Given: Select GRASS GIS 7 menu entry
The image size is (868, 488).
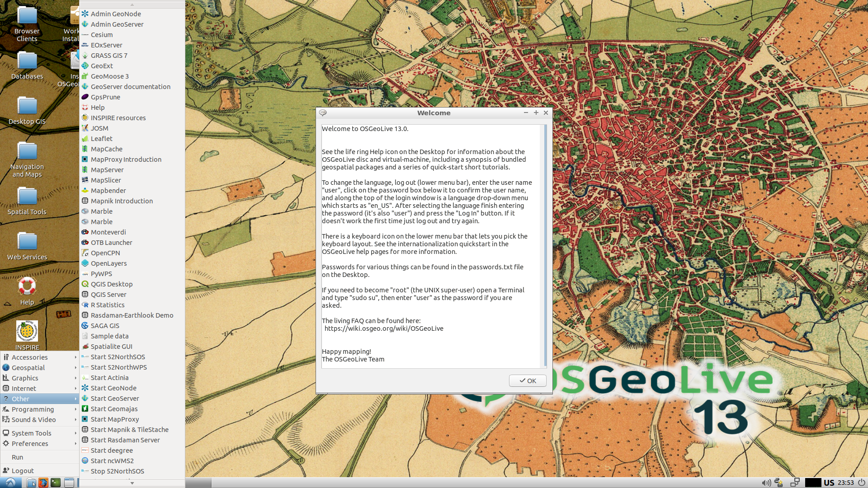Looking at the screenshot, I should pos(132,55).
